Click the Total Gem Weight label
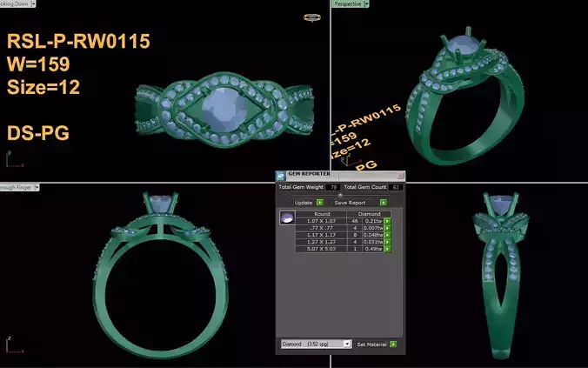Image resolution: width=588 pixels, height=368 pixels. pyautogui.click(x=301, y=187)
